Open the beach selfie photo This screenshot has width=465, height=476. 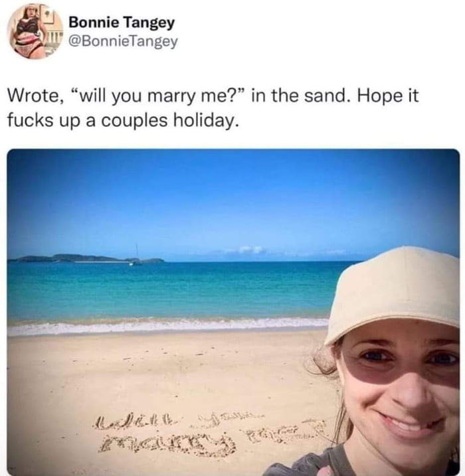point(233,312)
